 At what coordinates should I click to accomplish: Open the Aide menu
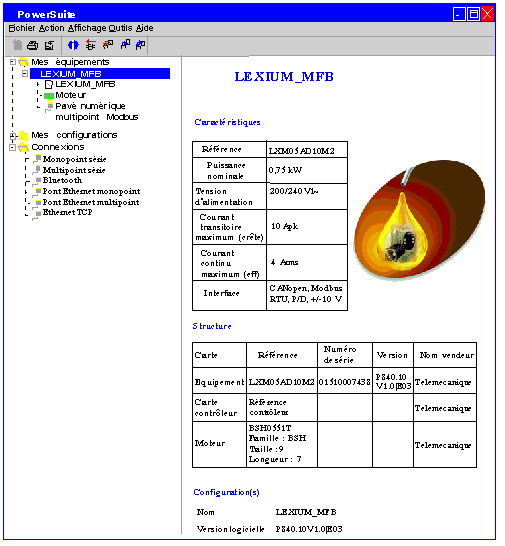coord(145,28)
